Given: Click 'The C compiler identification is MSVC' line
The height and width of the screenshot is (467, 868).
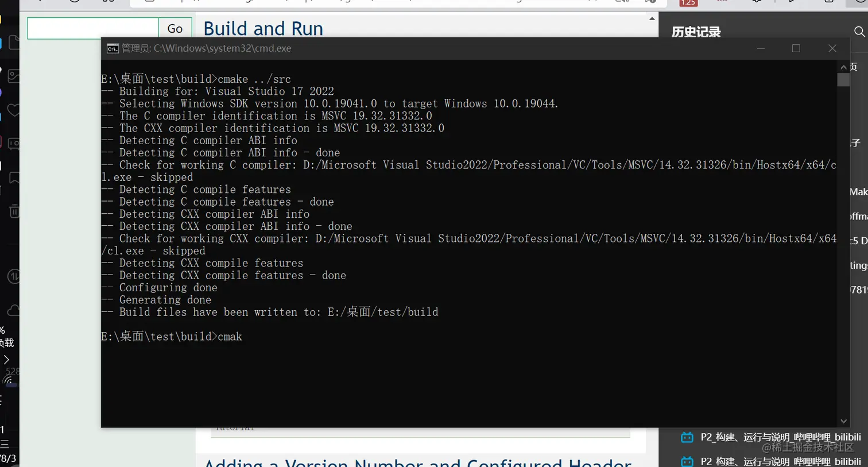Looking at the screenshot, I should [267, 116].
